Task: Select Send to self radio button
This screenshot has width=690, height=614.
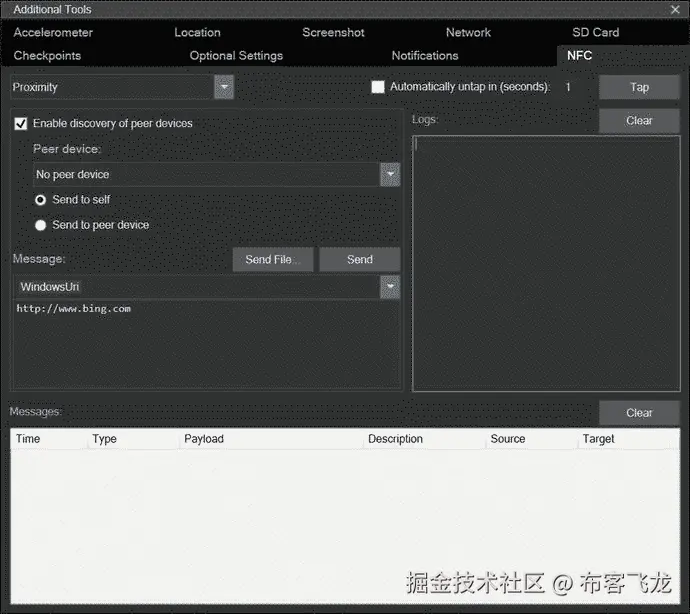Action: coord(40,200)
